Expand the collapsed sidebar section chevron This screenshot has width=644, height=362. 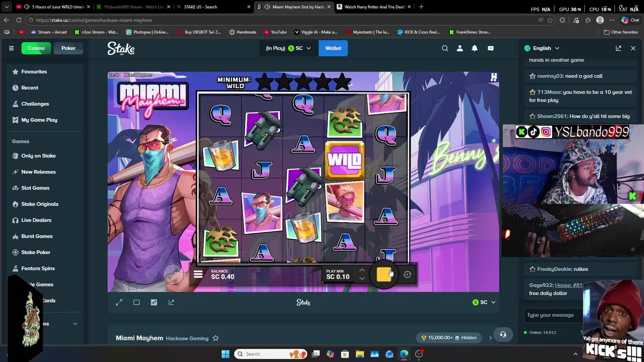[75, 324]
